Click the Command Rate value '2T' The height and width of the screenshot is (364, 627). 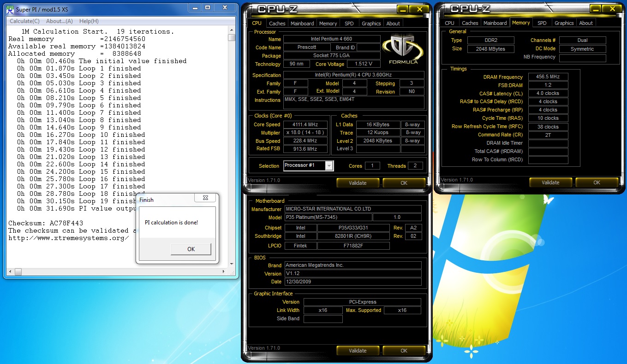(548, 135)
